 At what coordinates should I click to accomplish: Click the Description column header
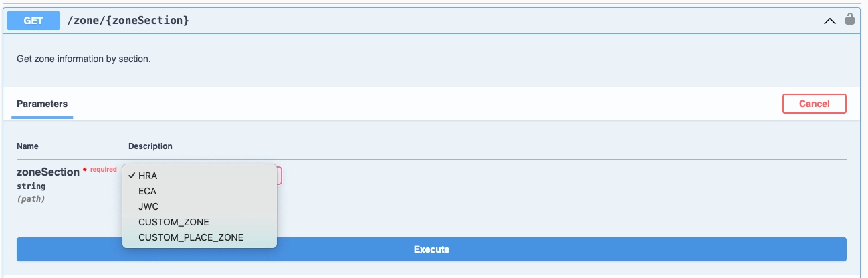pos(150,146)
